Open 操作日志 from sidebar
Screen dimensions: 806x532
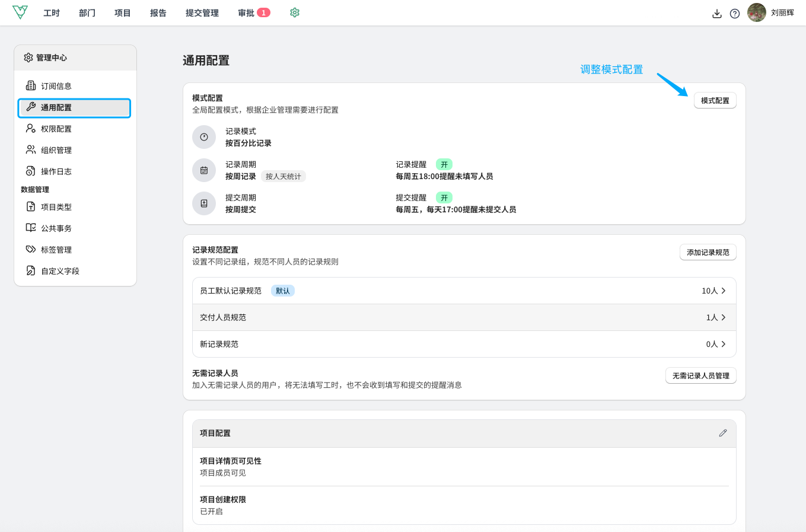point(56,171)
